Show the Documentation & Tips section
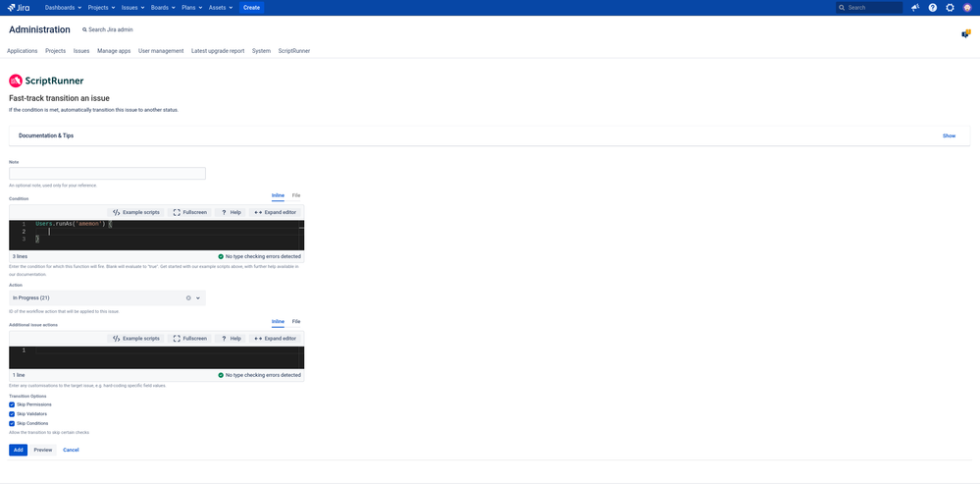Viewport: 980px width, 484px height. pyautogui.click(x=949, y=135)
